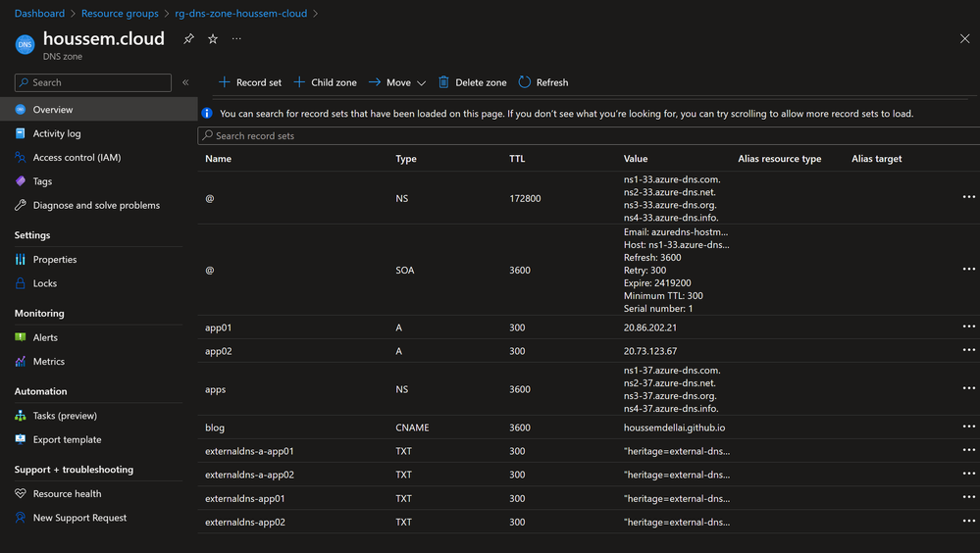Viewport: 980px width, 553px height.
Task: Open the Move dropdown
Action: click(397, 82)
